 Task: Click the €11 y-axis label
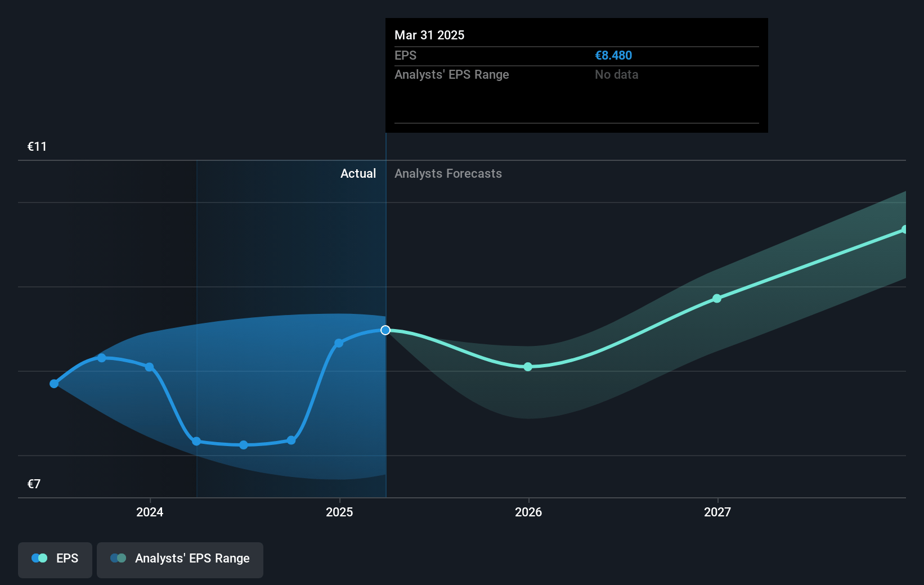[x=37, y=147]
